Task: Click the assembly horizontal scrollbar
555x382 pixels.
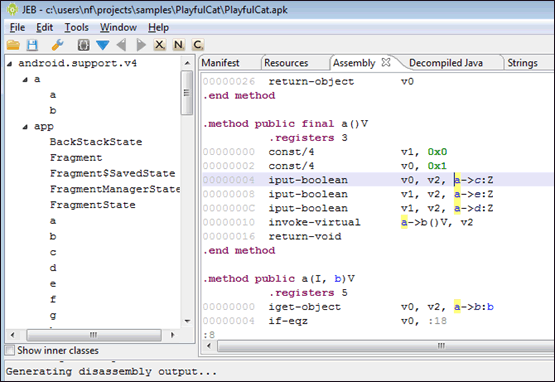Action: pyautogui.click(x=386, y=346)
